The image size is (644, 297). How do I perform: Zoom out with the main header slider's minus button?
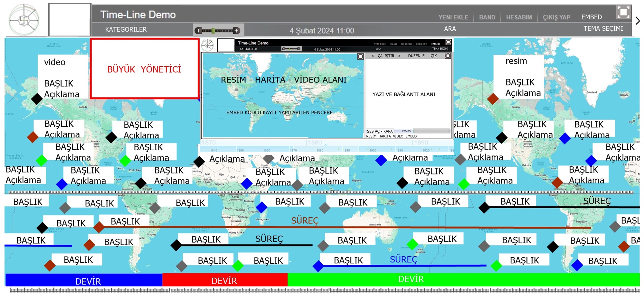tap(199, 31)
